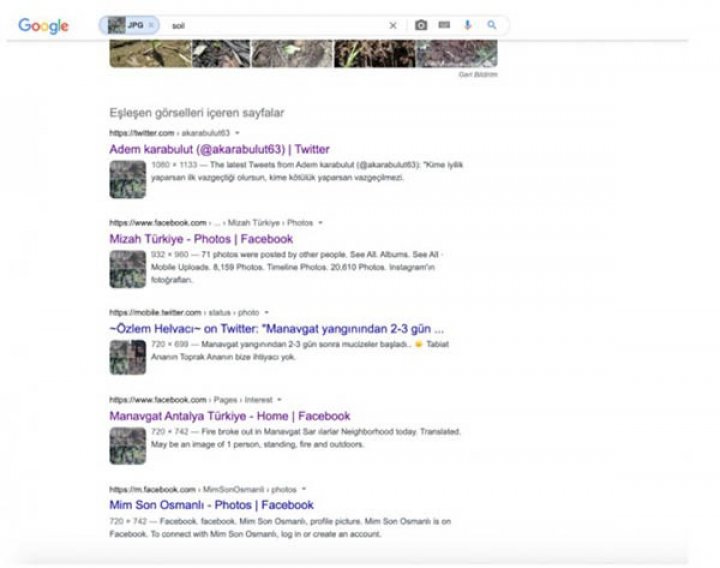This screenshot has height=568, width=720.
Task: Expand dropdown next to MimSonOsmanli photos URL
Action: click(x=304, y=489)
